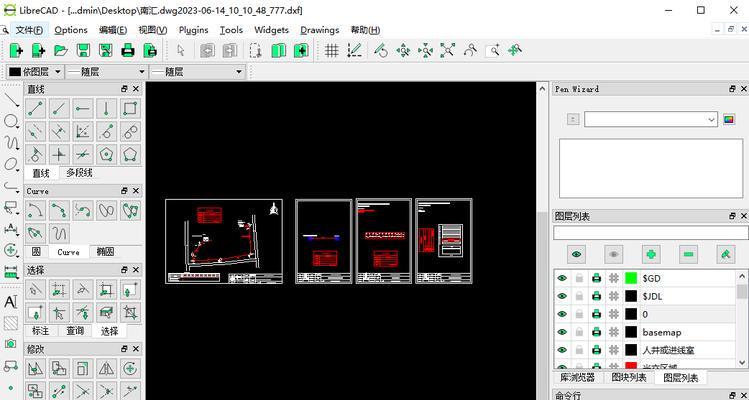Select polygon by two corners tool
Image resolution: width=749 pixels, height=400 pixels.
pyautogui.click(x=130, y=154)
